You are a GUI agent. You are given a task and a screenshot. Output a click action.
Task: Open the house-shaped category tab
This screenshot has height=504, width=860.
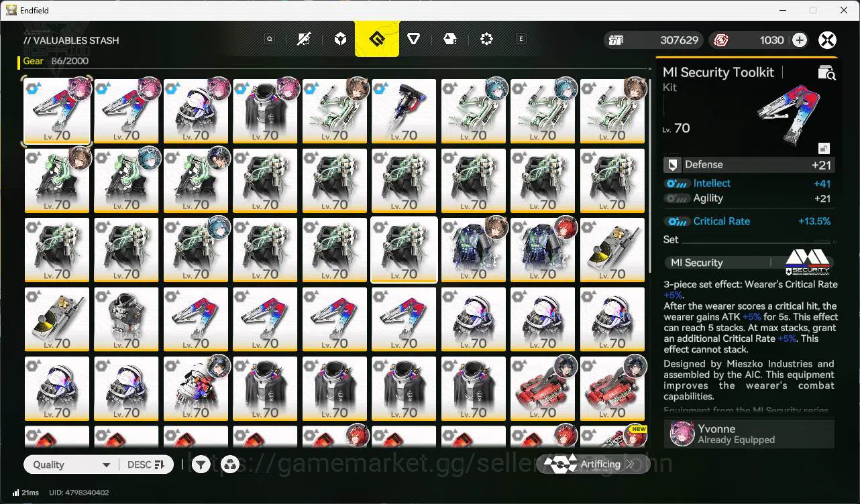click(450, 39)
